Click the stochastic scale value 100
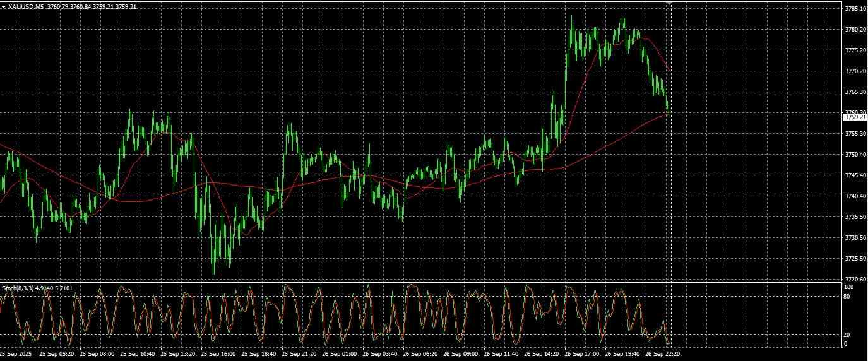The width and height of the screenshot is (868, 361). 849,287
